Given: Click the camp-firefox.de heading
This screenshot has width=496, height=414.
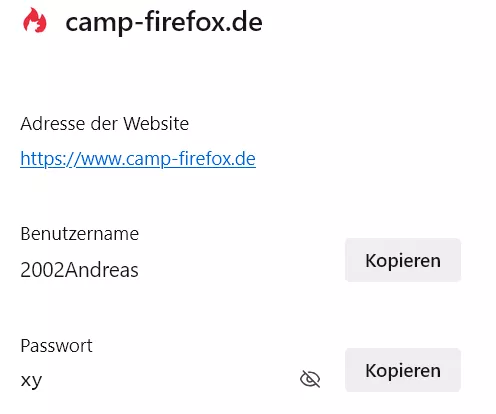Looking at the screenshot, I should click(164, 22).
